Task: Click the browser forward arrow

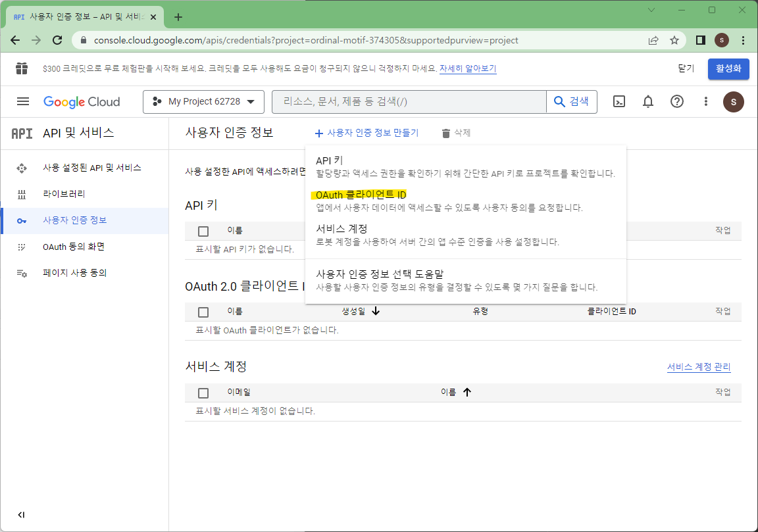Action: (x=36, y=40)
